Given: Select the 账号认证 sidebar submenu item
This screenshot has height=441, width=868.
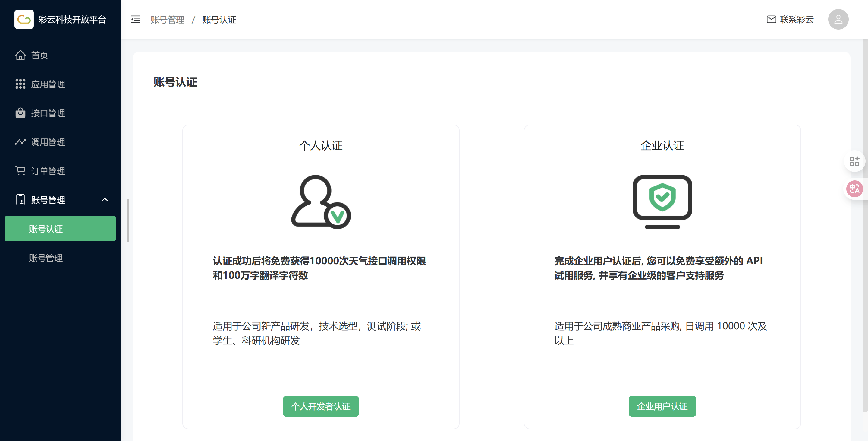Looking at the screenshot, I should pyautogui.click(x=60, y=229).
